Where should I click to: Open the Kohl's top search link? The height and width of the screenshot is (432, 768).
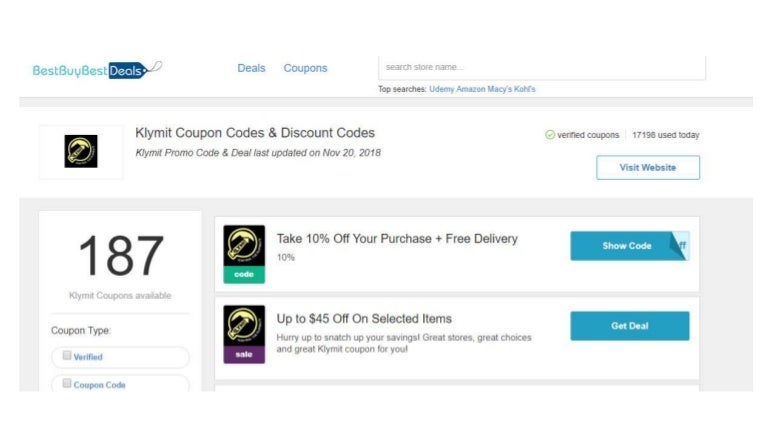[x=526, y=89]
